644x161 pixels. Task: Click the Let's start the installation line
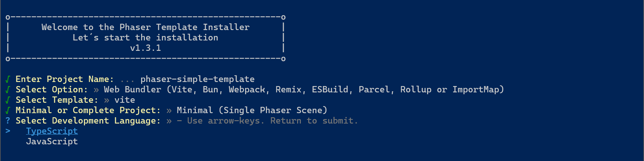[145, 37]
